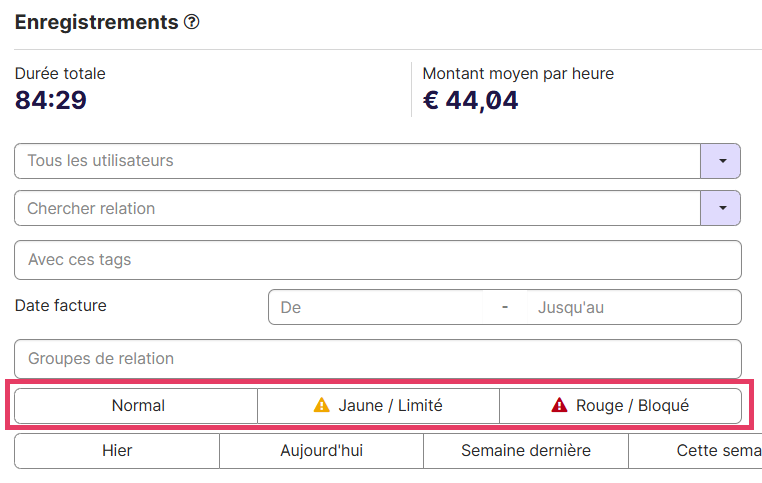Screen dimensions: 762x483
Task: Set the De start date field
Action: (376, 307)
